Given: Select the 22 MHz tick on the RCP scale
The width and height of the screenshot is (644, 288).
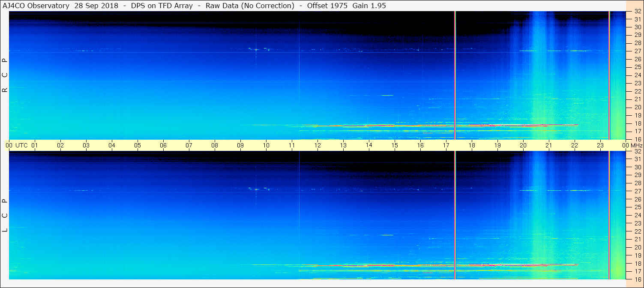Looking at the screenshot, I should (x=638, y=91).
